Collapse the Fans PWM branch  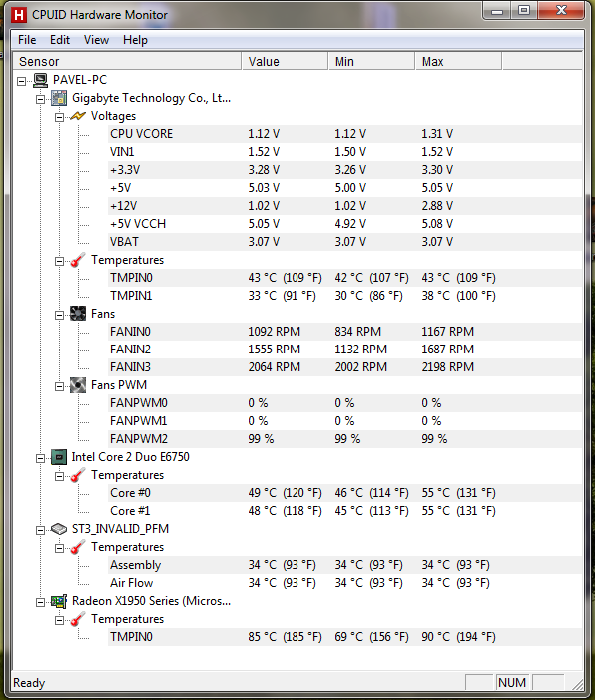pyautogui.click(x=59, y=387)
